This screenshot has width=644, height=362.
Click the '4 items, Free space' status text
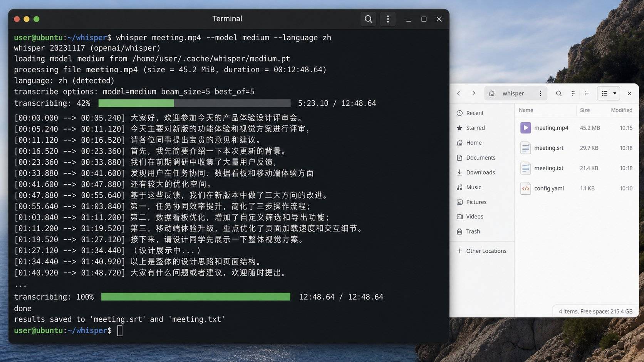pos(595,311)
